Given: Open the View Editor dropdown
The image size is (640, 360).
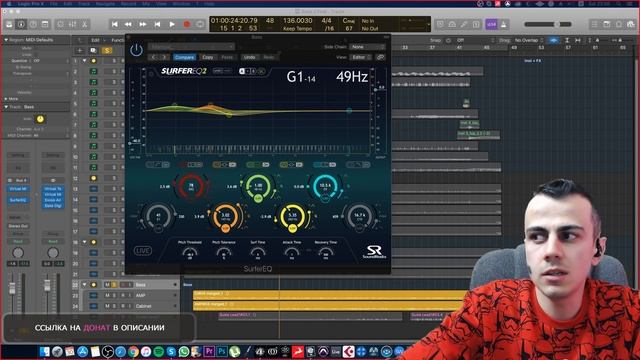Looking at the screenshot, I should (361, 57).
